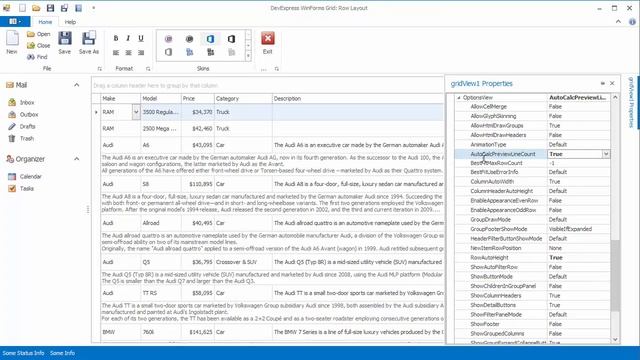640x360 pixels.
Task: Sort by the Model column header
Action: pos(161,99)
